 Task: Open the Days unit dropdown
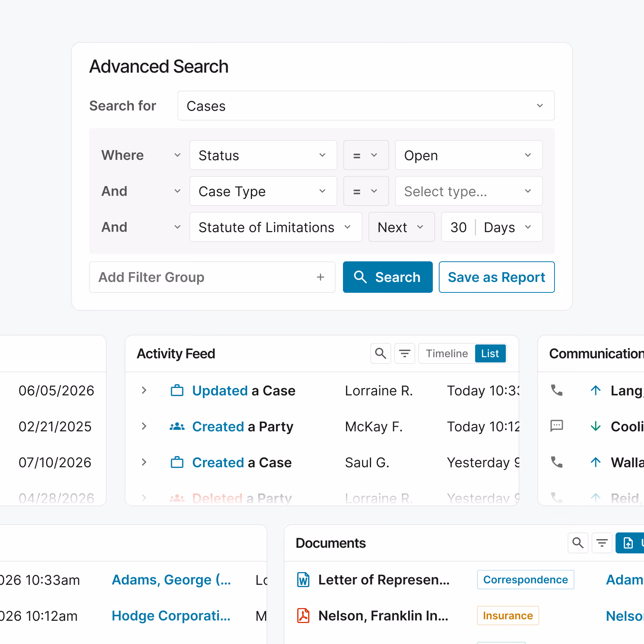pyautogui.click(x=508, y=227)
